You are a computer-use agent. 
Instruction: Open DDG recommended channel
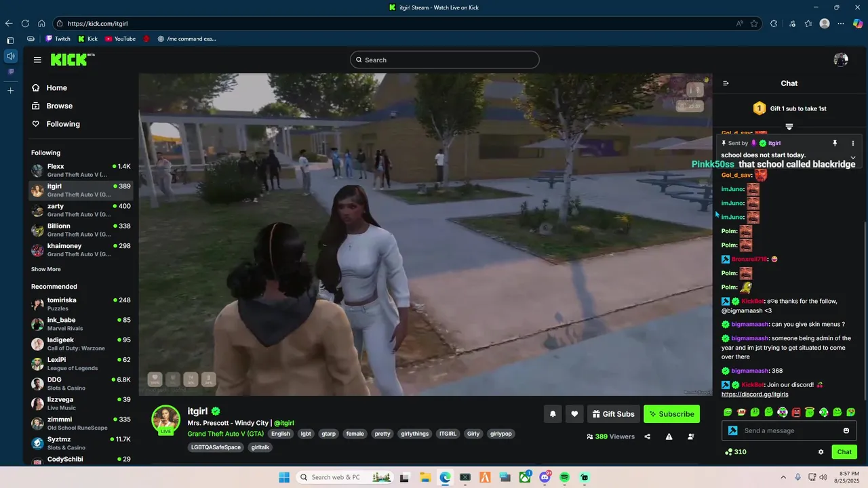tap(81, 384)
